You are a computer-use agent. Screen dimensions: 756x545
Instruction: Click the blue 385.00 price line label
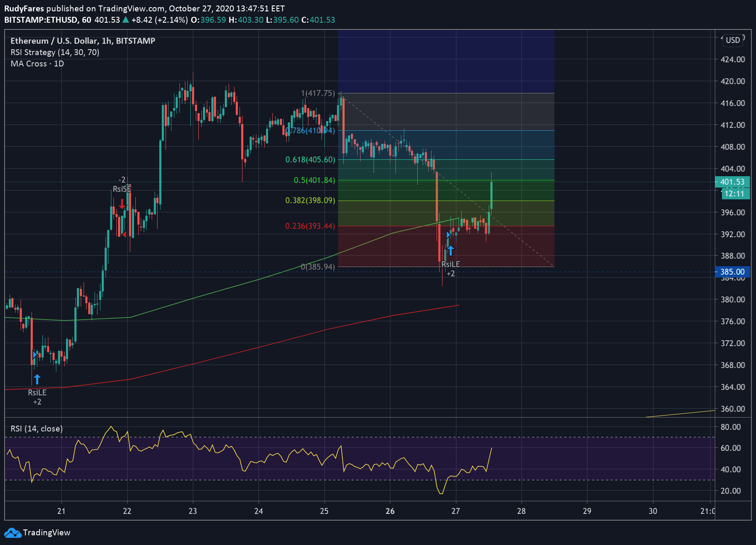click(732, 272)
